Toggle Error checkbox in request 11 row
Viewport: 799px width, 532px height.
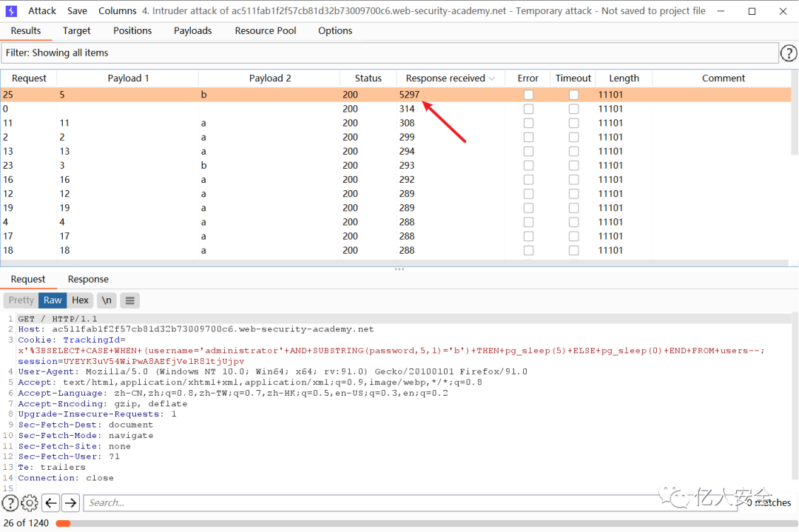(528, 124)
